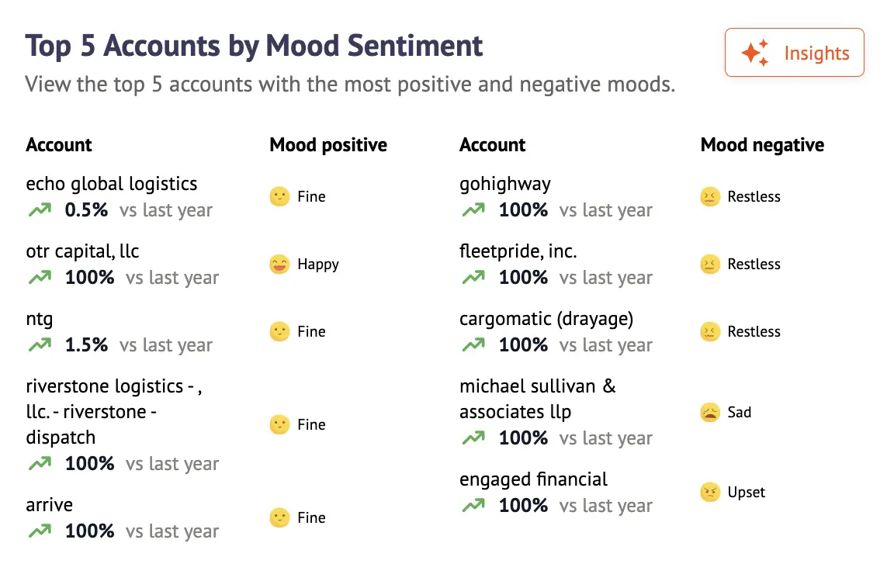Select the engaged financial account

[533, 479]
